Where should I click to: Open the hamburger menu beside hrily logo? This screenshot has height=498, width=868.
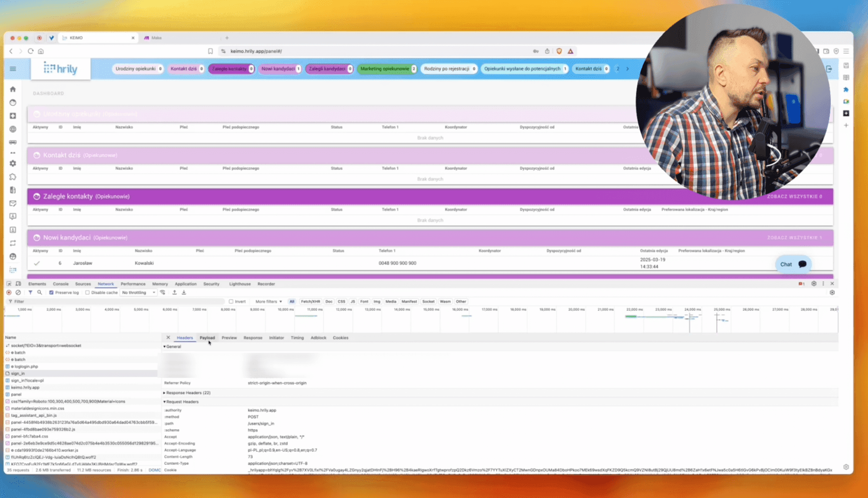pos(13,69)
